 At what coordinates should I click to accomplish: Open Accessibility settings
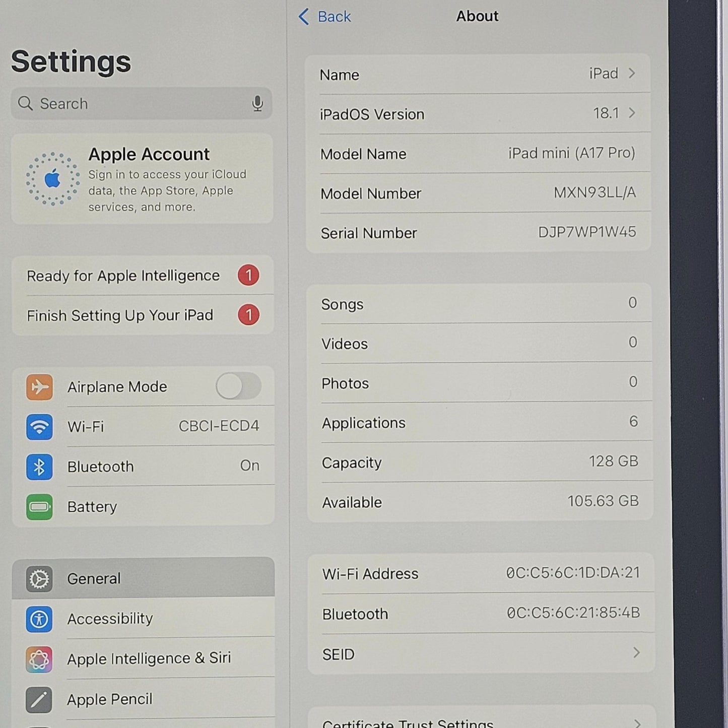click(144, 618)
